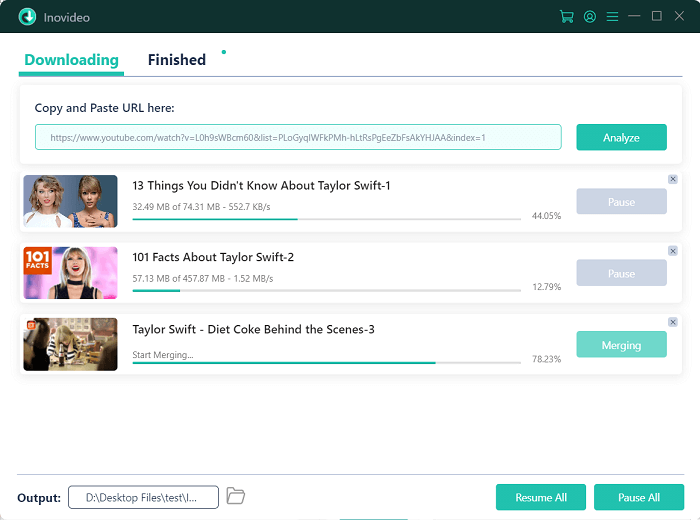
Task: Click the Diet Coke Behind the Scenes thumbnail
Action: click(x=71, y=344)
